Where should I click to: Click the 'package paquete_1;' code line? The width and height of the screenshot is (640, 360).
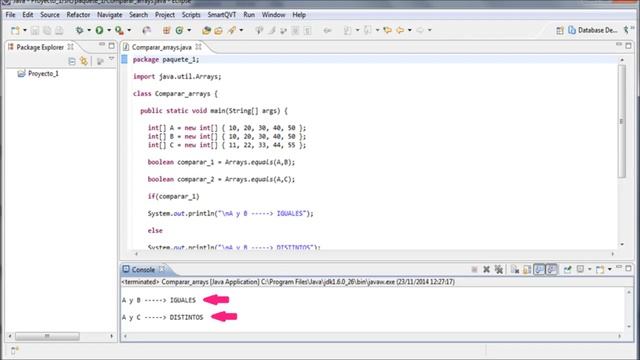(x=166, y=60)
